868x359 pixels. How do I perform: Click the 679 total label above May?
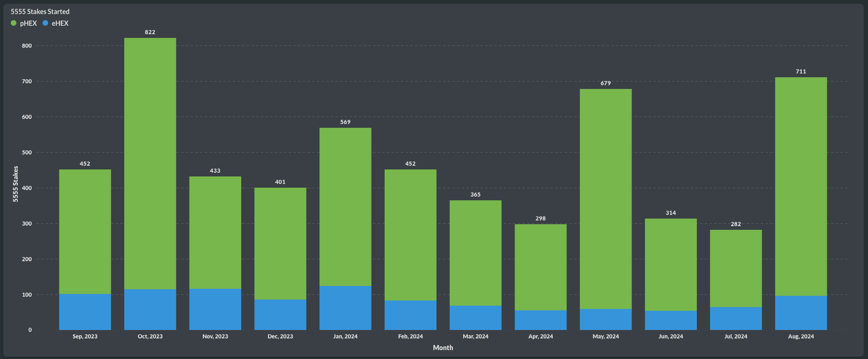[606, 83]
